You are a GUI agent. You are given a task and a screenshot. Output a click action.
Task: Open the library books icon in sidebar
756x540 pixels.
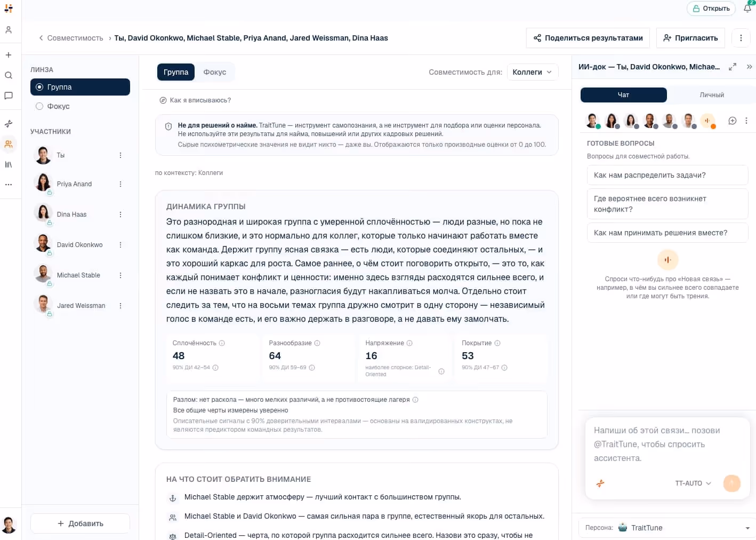[9, 164]
